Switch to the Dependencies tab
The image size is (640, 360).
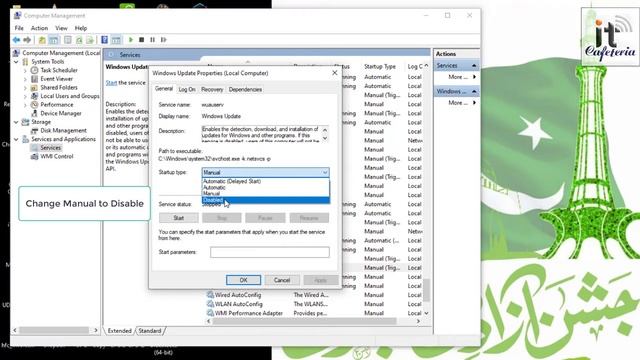pos(245,89)
